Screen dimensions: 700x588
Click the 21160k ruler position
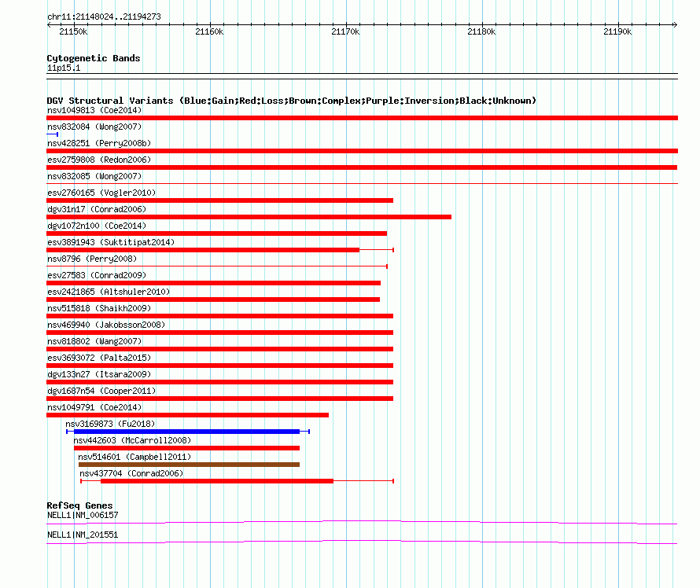(x=209, y=31)
